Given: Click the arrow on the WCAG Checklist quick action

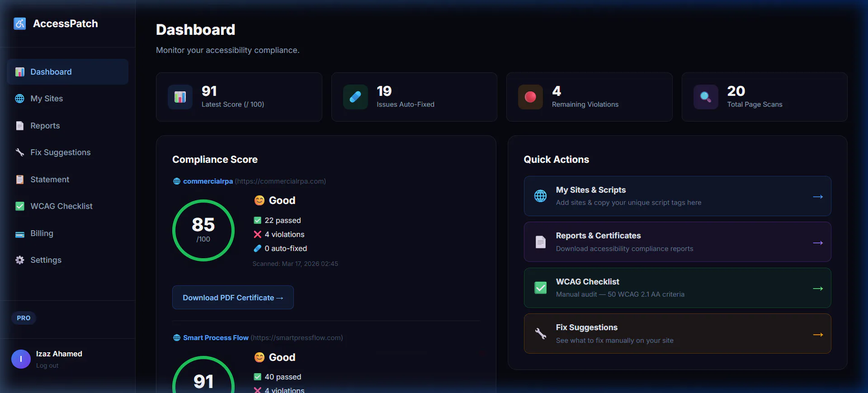Looking at the screenshot, I should point(818,289).
